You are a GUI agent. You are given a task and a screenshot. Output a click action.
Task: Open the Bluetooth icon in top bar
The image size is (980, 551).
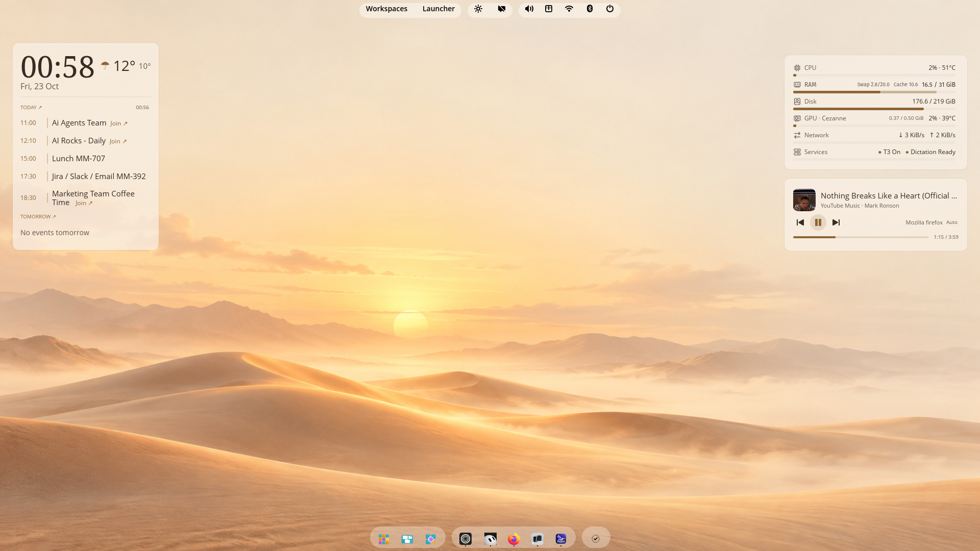(x=590, y=9)
